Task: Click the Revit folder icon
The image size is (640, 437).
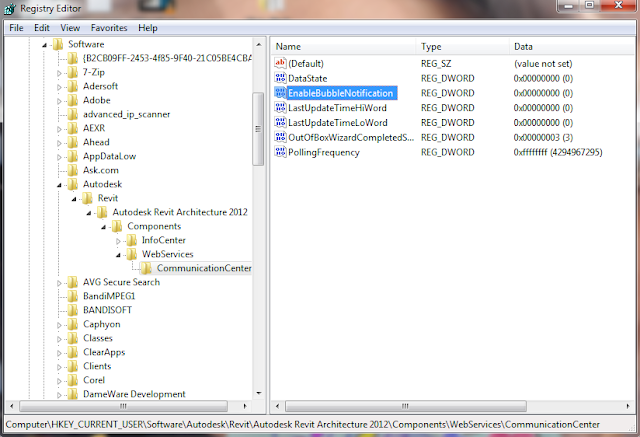Action: 87,198
